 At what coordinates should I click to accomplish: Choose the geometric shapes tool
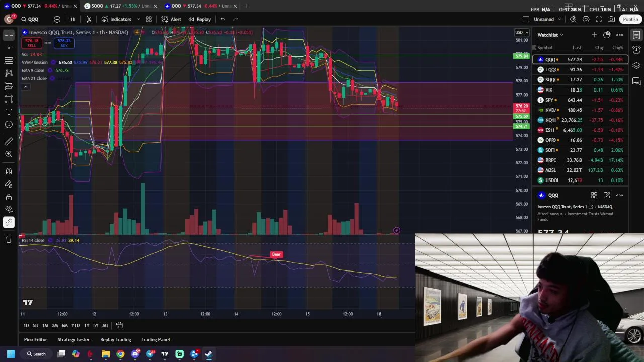pyautogui.click(x=9, y=99)
